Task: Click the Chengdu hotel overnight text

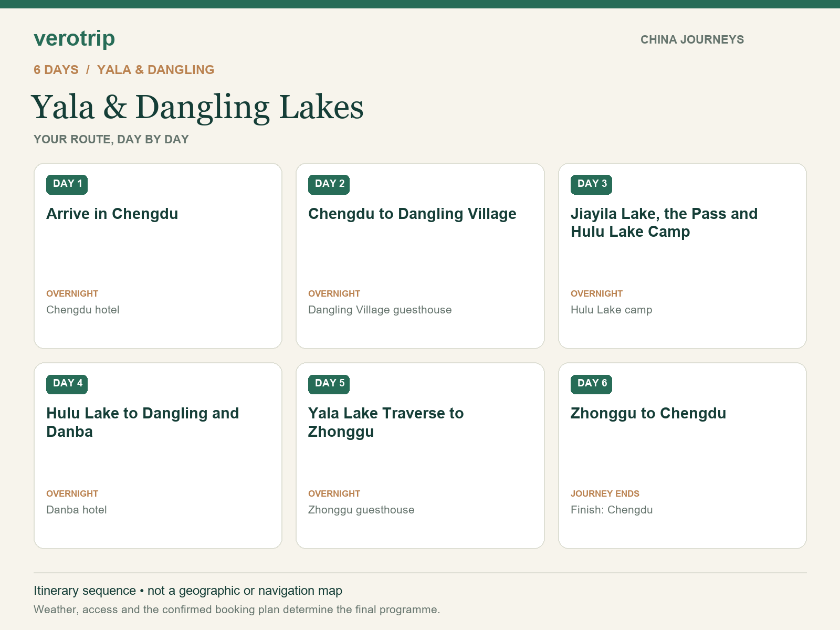Action: (83, 310)
